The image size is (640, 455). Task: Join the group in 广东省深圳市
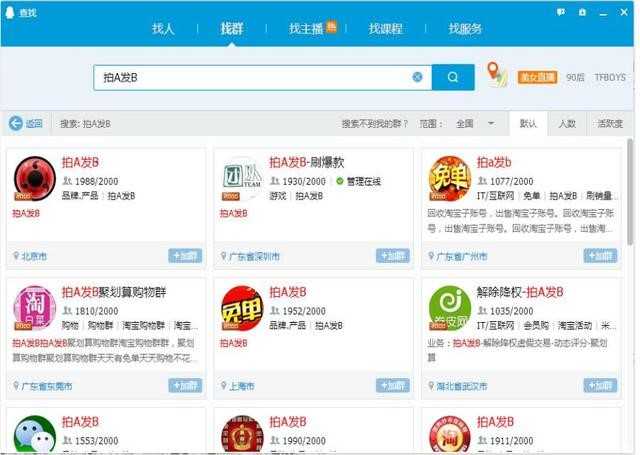393,256
